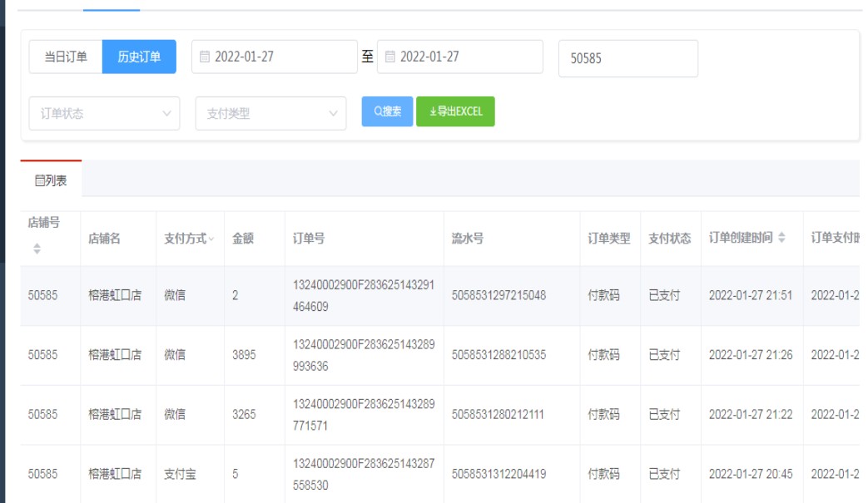Click serial number 5058531297215048

coord(498,295)
